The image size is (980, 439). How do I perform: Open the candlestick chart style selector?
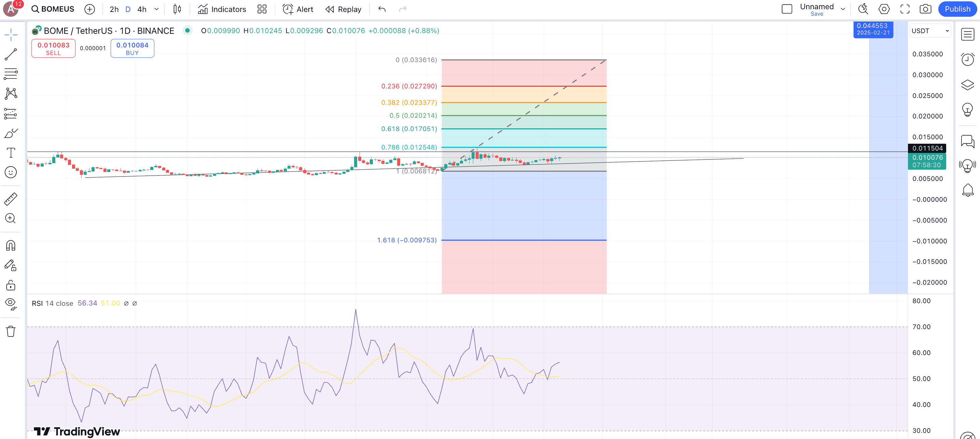click(x=177, y=9)
